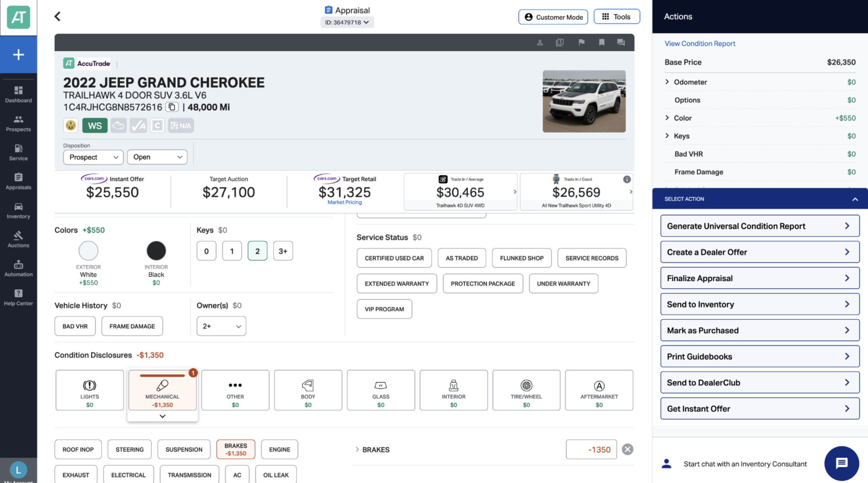
Task: Toggle AS TRADED status
Action: [x=462, y=258]
